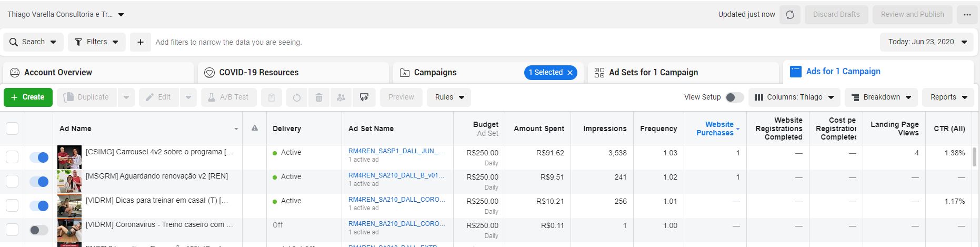Open the date range dropdown
The image size is (980, 247).
click(x=927, y=42)
